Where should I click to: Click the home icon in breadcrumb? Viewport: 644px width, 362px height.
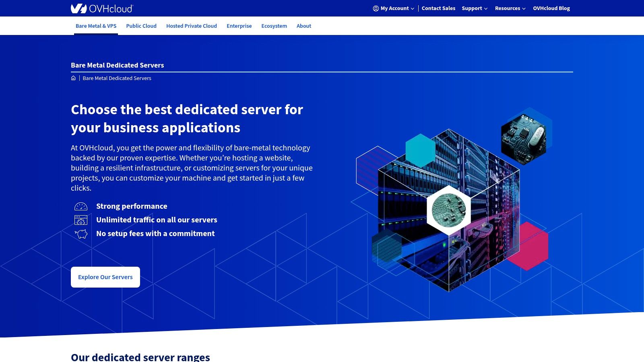[73, 78]
